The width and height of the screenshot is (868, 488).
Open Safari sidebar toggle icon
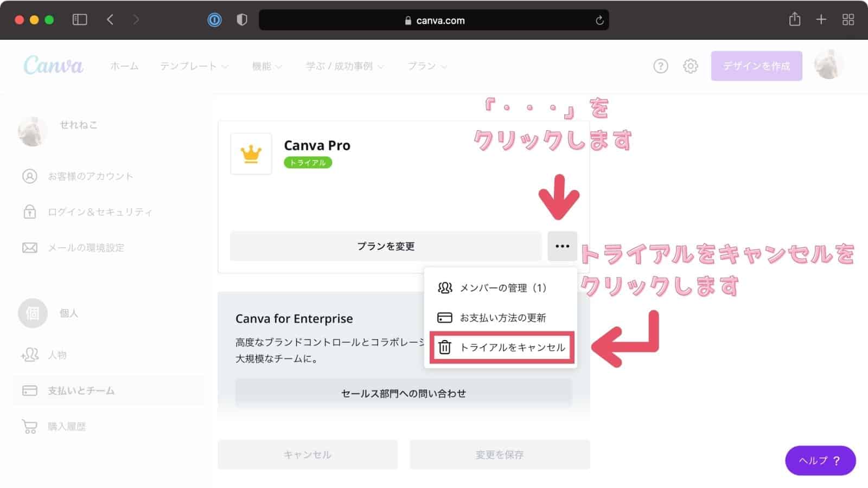click(x=80, y=20)
